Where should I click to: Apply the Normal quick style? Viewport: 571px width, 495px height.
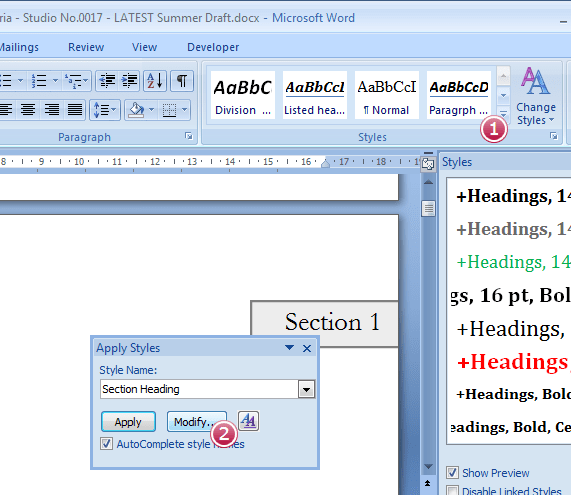click(x=387, y=95)
